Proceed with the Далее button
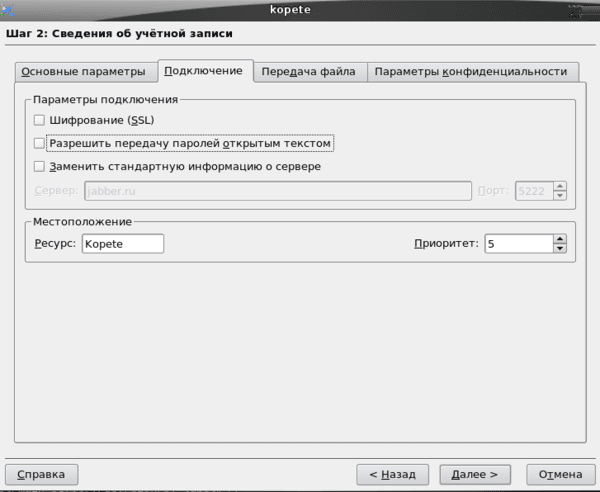This screenshot has height=492, width=600. coord(475,474)
